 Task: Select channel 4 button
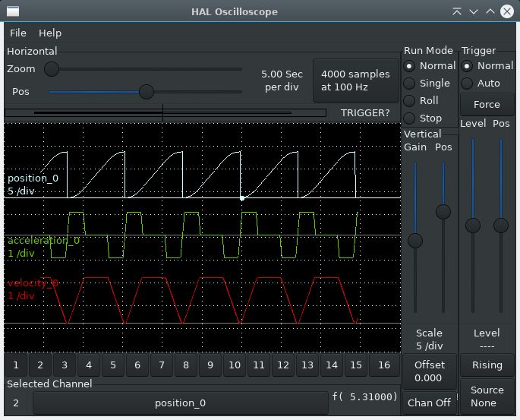(x=89, y=365)
